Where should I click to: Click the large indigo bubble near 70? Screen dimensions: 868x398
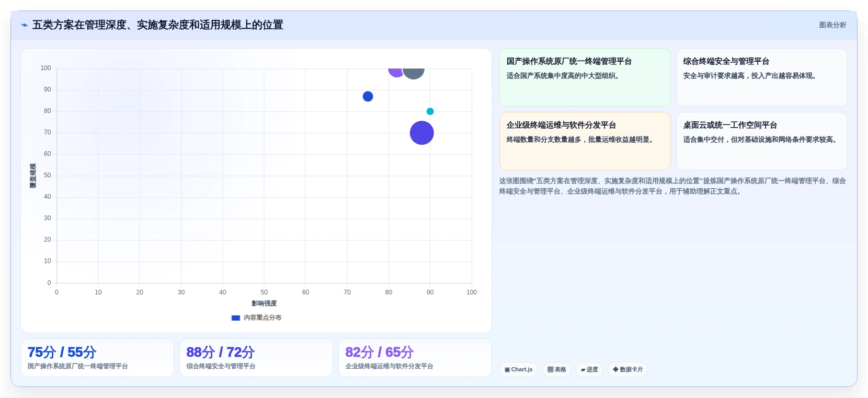[x=422, y=133]
